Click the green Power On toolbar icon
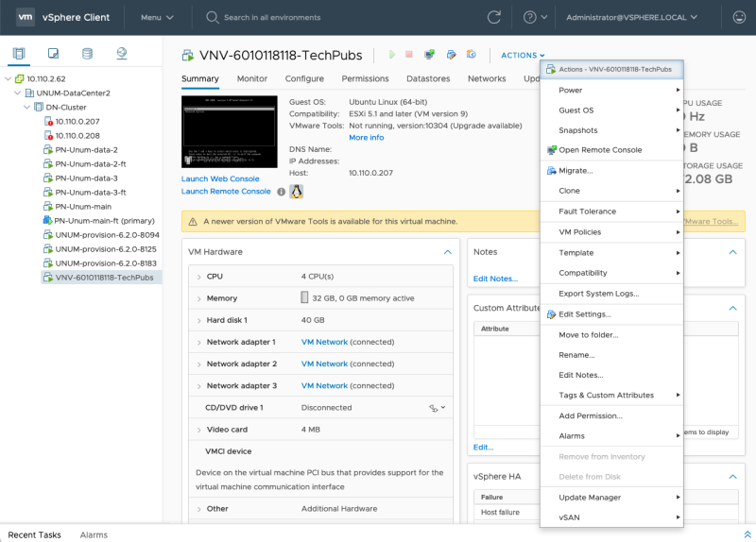This screenshot has height=542, width=756. coord(392,55)
